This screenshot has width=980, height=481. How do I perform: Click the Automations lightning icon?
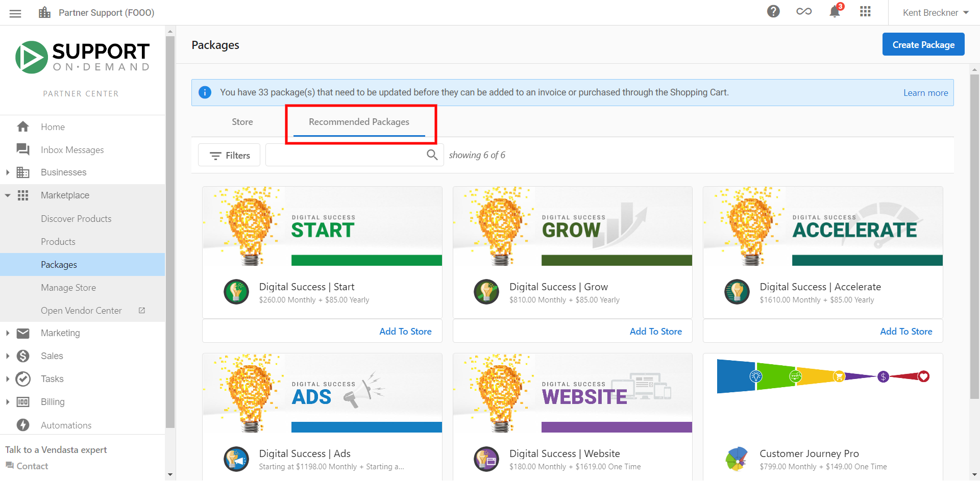(23, 425)
